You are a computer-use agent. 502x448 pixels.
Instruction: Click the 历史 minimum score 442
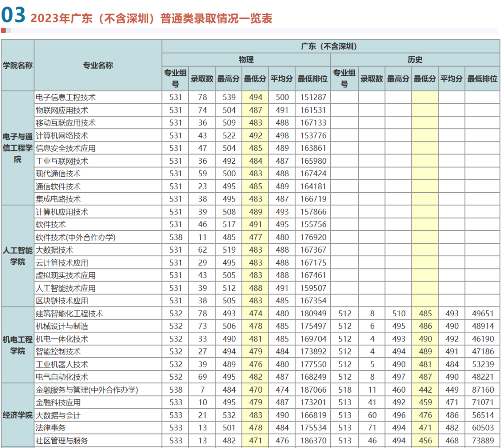[425, 390]
